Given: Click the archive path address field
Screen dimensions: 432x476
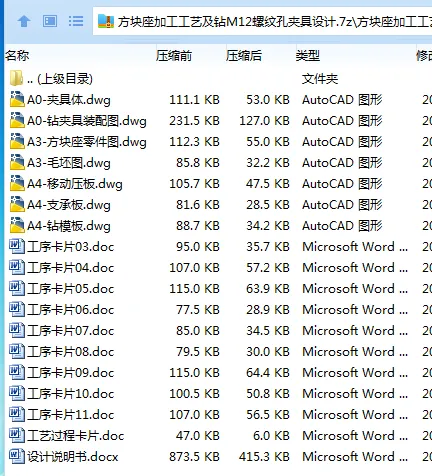Looking at the screenshot, I should [x=263, y=21].
